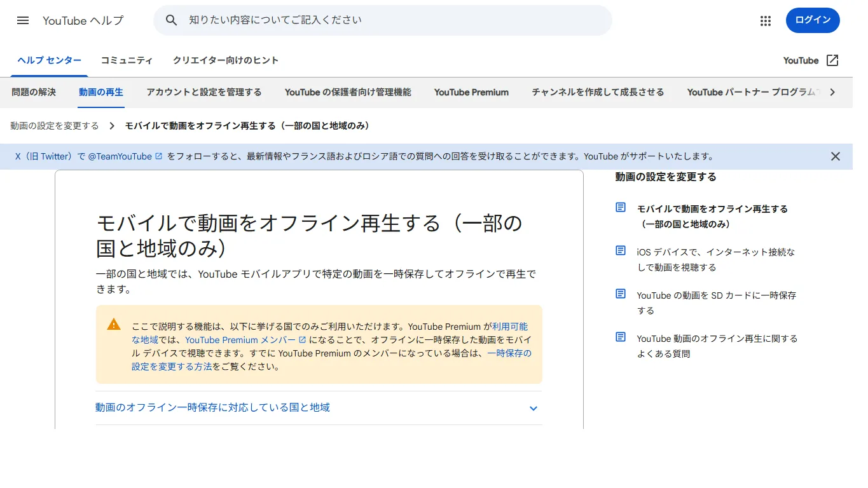Image resolution: width=868 pixels, height=488 pixels.
Task: Open YouTube の動画を SD カードに一時保存する
Action: [717, 303]
